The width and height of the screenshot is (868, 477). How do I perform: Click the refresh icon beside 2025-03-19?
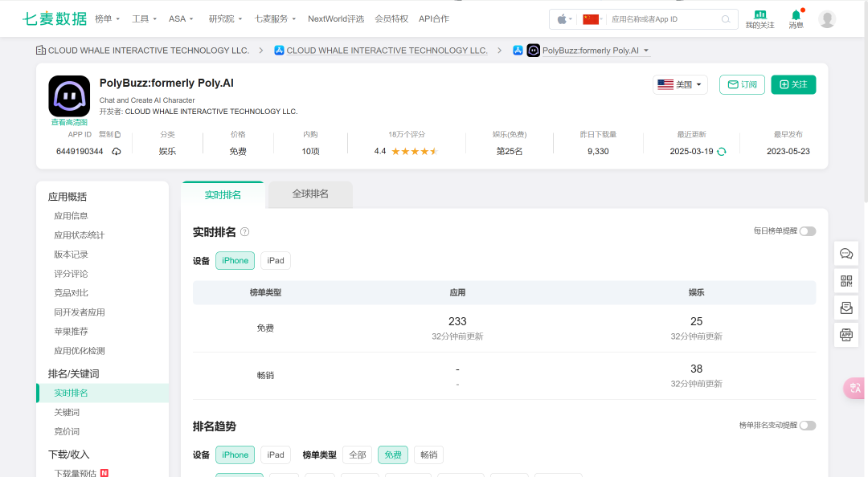click(x=721, y=152)
